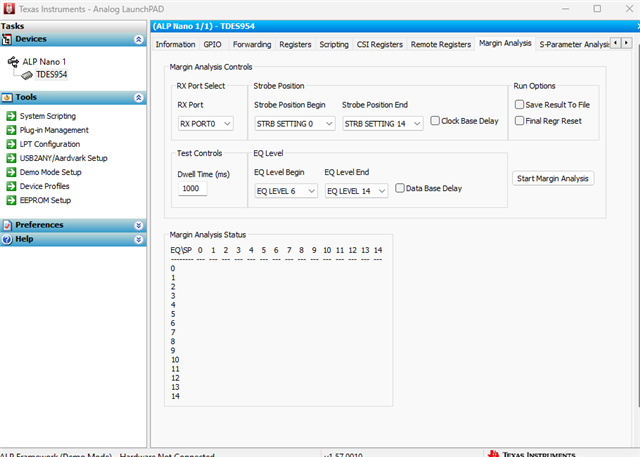This screenshot has width=640, height=457.
Task: Click the Texas Instruments app icon in title bar
Action: (9, 9)
